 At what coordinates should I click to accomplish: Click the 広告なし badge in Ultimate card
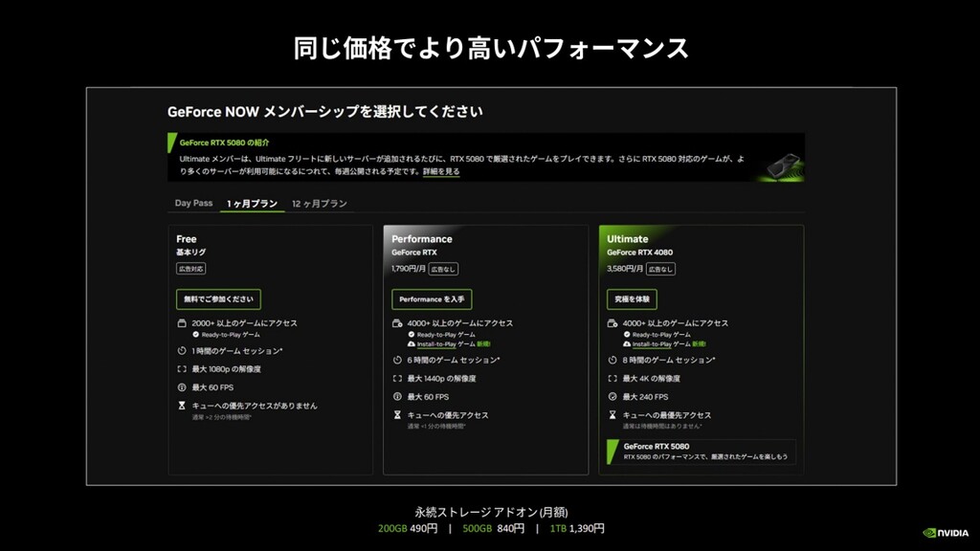660,269
